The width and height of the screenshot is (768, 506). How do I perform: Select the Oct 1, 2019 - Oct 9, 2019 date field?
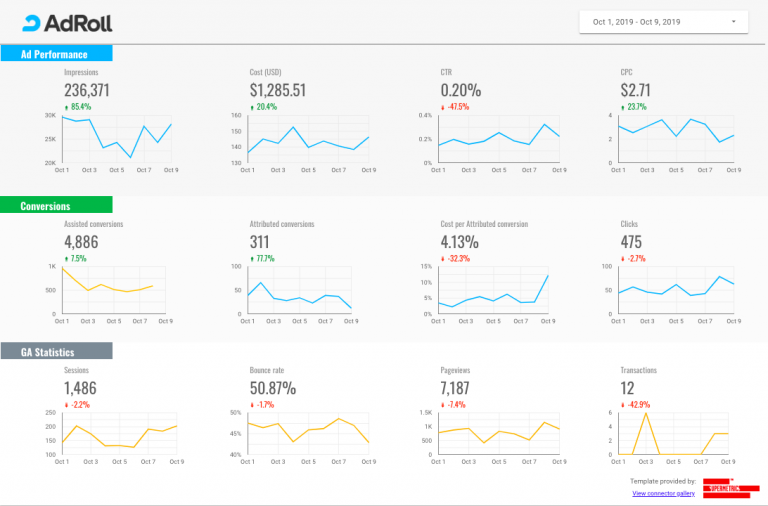click(663, 22)
